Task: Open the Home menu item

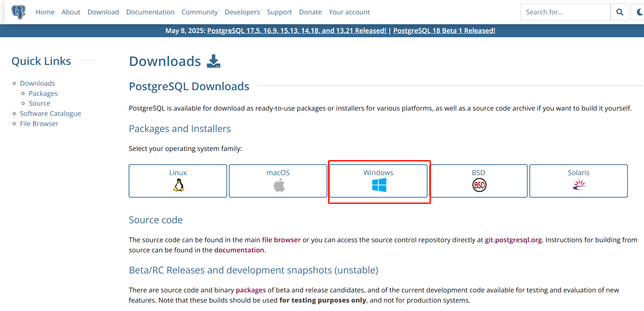Action: 45,12
